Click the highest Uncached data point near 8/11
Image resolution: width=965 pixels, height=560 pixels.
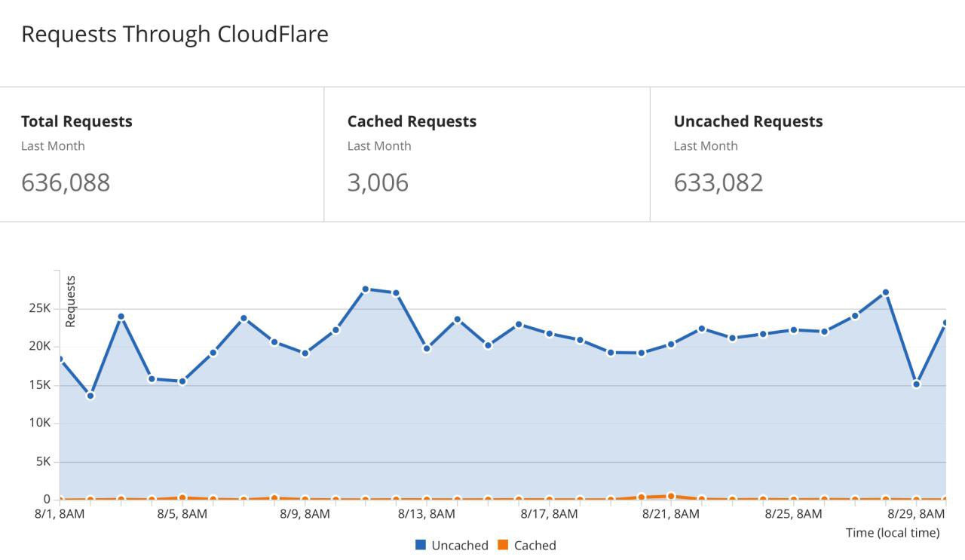point(366,289)
